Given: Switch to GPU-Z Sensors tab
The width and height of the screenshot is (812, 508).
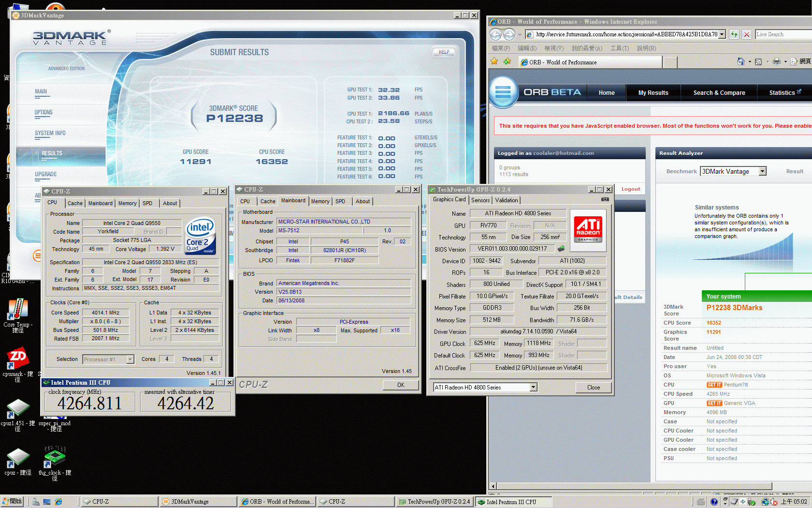Looking at the screenshot, I should click(x=480, y=200).
